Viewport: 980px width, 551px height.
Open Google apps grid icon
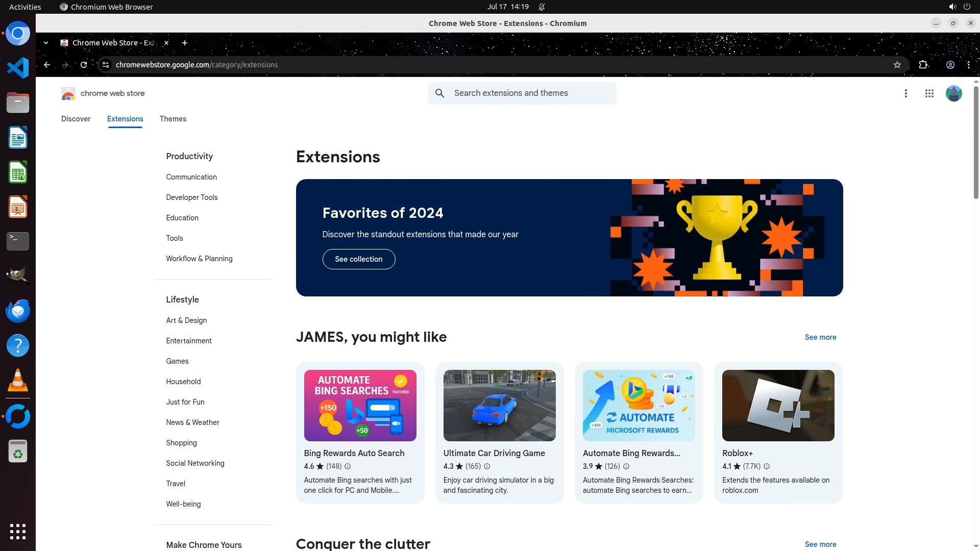click(x=929, y=93)
